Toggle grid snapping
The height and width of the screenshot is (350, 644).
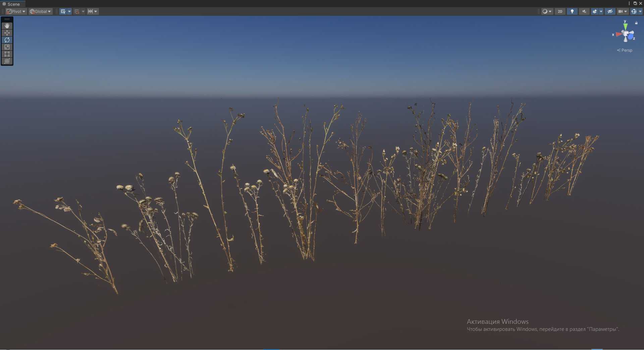pos(77,11)
